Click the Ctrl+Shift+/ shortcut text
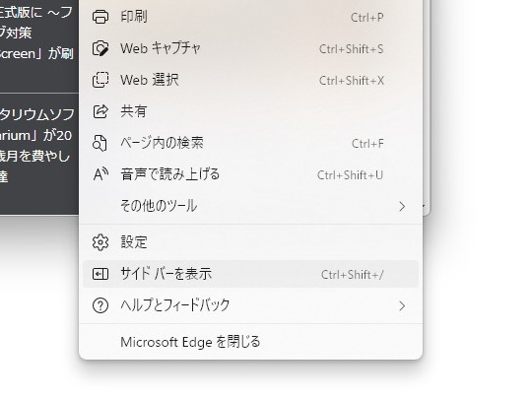The height and width of the screenshot is (399, 532). (x=353, y=275)
